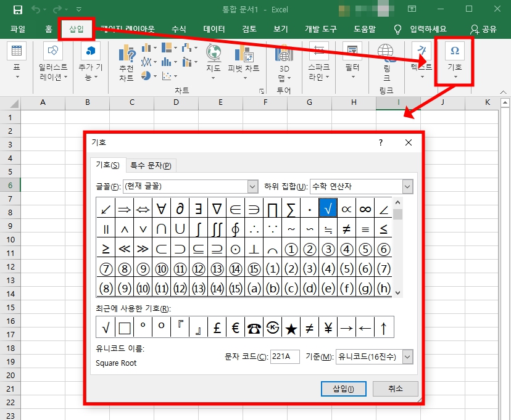
Task: Select column A header
Action: 43,102
